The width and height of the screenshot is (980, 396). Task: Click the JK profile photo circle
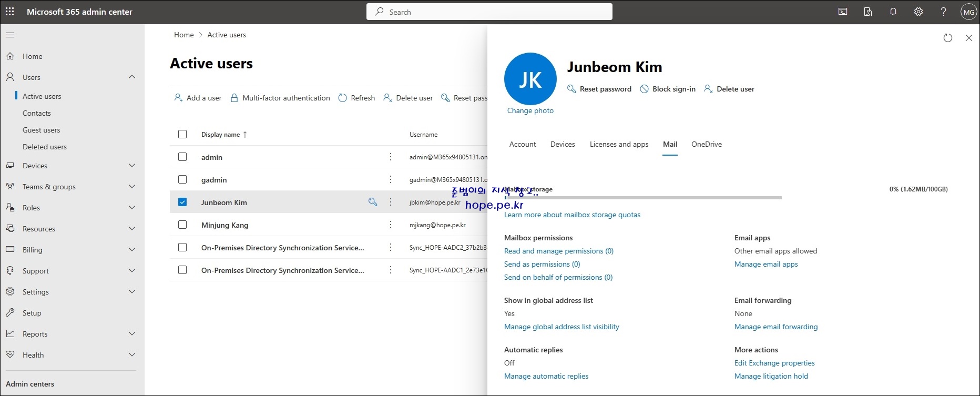tap(530, 79)
